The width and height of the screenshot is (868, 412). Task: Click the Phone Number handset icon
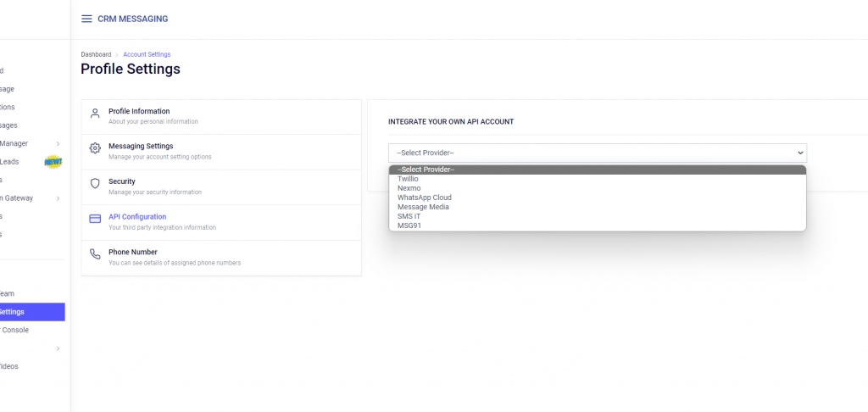[95, 254]
